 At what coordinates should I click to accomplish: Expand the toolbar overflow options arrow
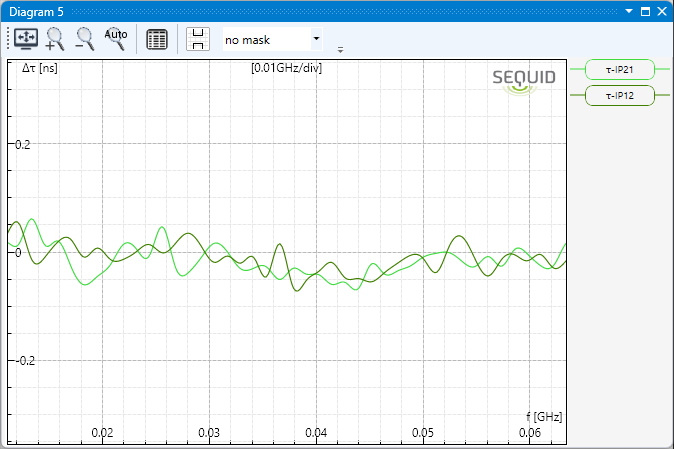(341, 49)
